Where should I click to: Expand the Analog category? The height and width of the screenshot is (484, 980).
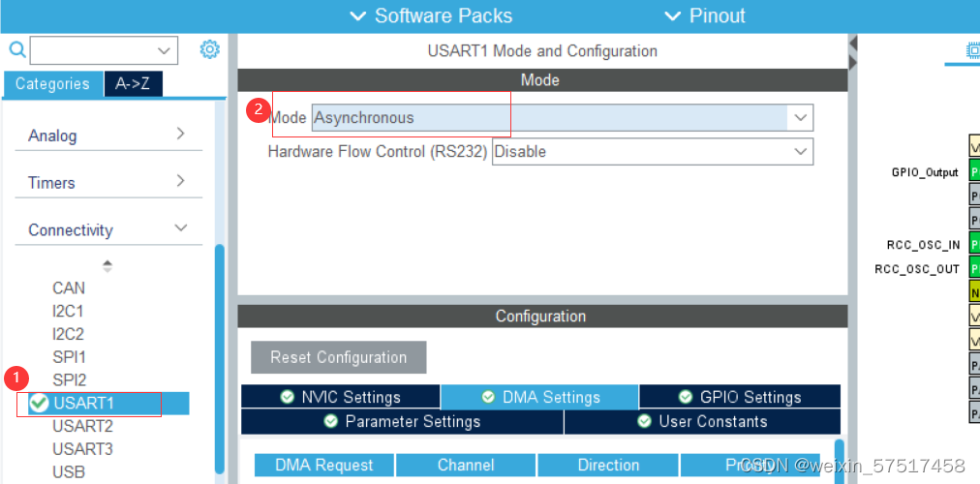point(108,135)
